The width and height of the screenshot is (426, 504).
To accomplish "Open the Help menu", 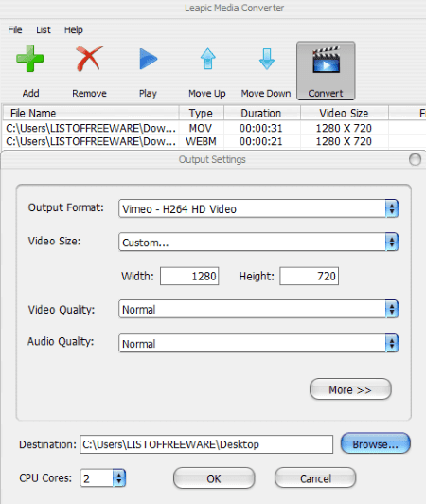I will (x=74, y=30).
